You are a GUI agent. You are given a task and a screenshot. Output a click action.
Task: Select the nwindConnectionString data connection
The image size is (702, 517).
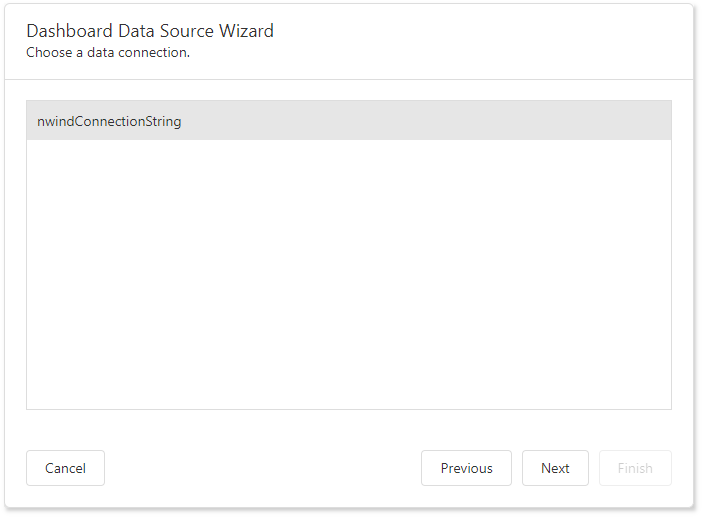(x=109, y=122)
